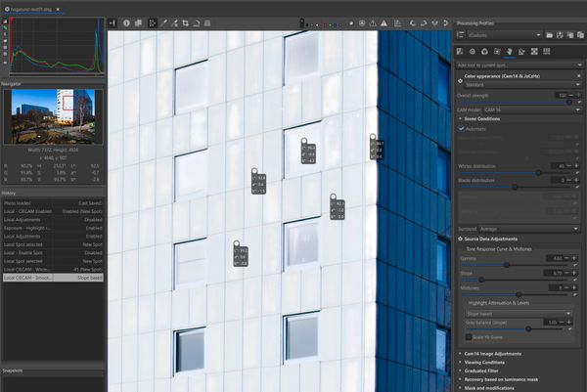Click the info icon in top toolbar
This screenshot has height=392, width=587.
click(127, 22)
